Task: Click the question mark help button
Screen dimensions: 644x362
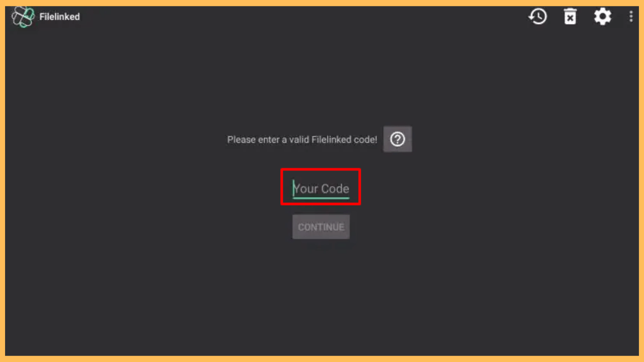Action: [x=397, y=139]
